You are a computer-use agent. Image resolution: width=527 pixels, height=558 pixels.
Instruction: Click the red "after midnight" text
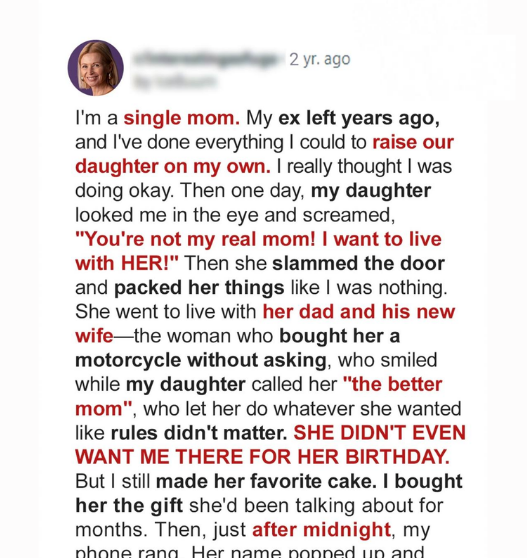click(x=321, y=530)
